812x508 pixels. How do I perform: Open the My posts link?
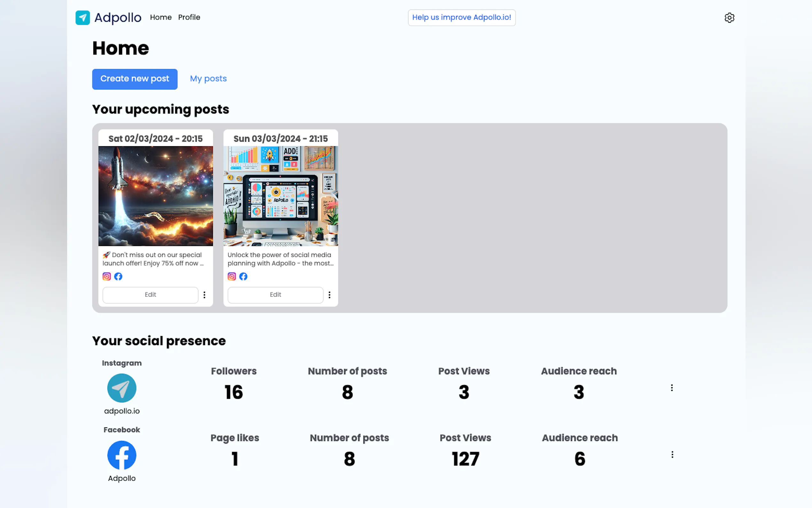(208, 79)
